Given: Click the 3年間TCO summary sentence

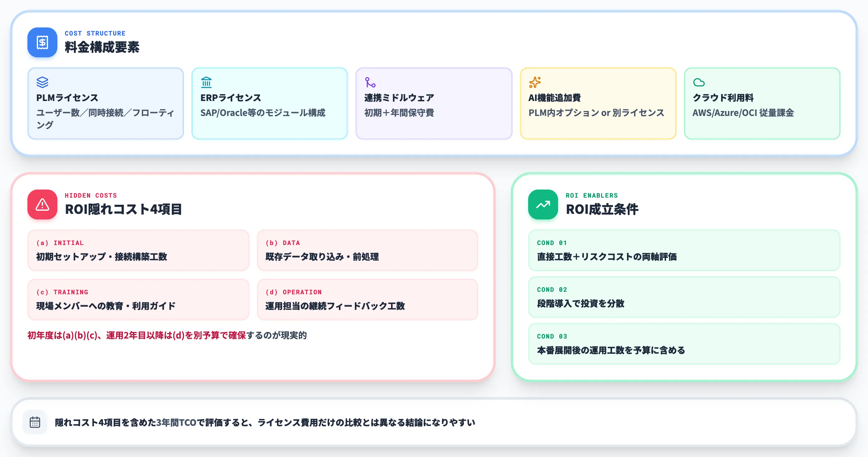Looking at the screenshot, I should (265, 422).
